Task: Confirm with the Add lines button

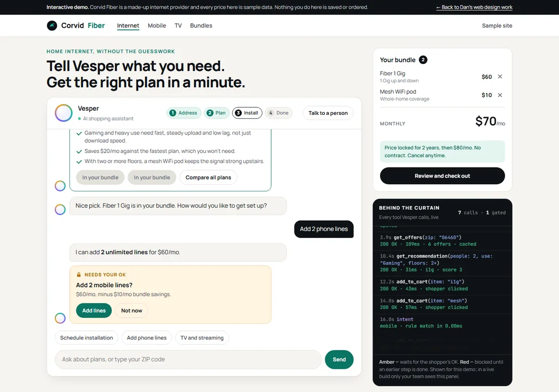Action: (x=94, y=310)
